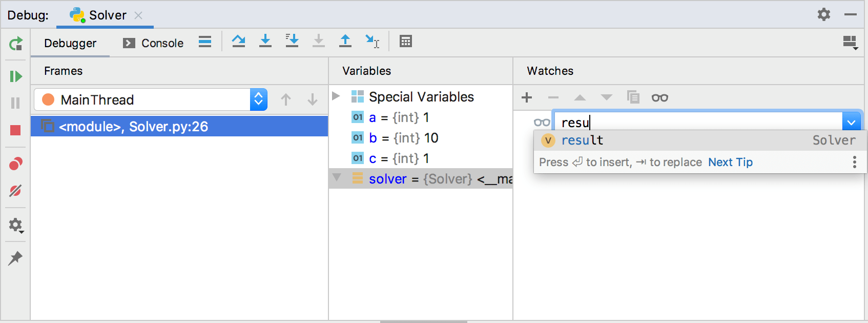Screen dimensions: 868x323
Task: Click the Next Tip link
Action: (730, 162)
